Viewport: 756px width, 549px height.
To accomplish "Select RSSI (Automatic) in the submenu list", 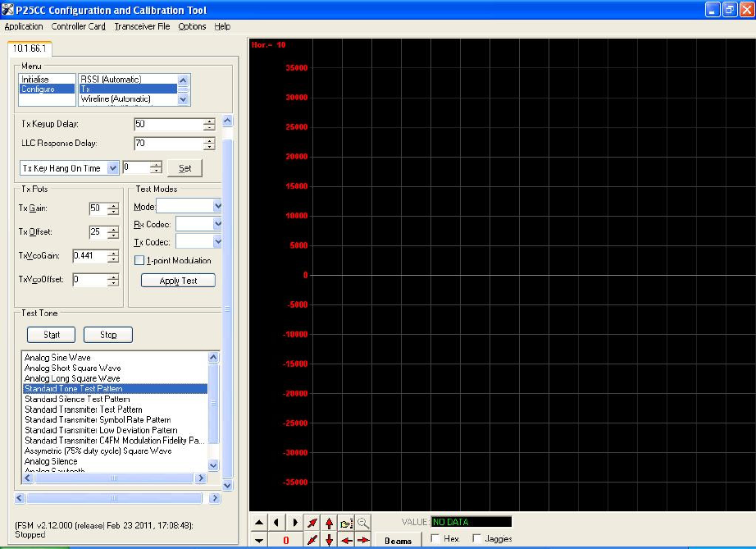I will [128, 79].
